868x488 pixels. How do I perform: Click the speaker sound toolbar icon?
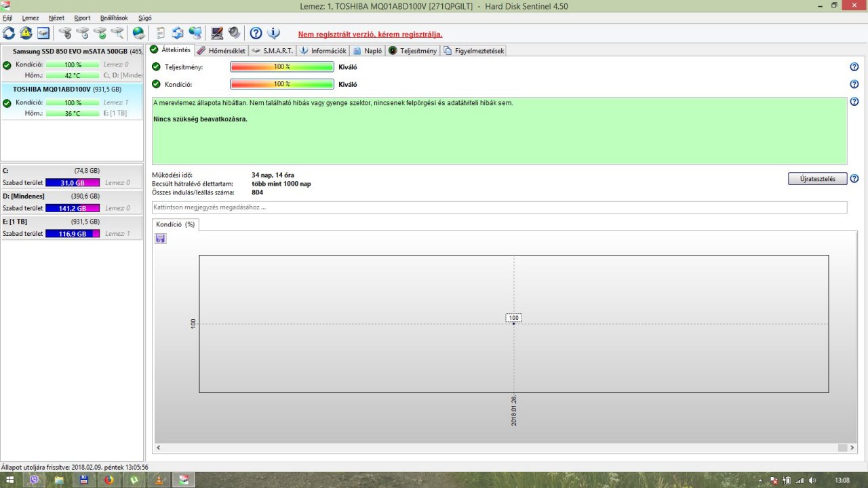point(234,33)
